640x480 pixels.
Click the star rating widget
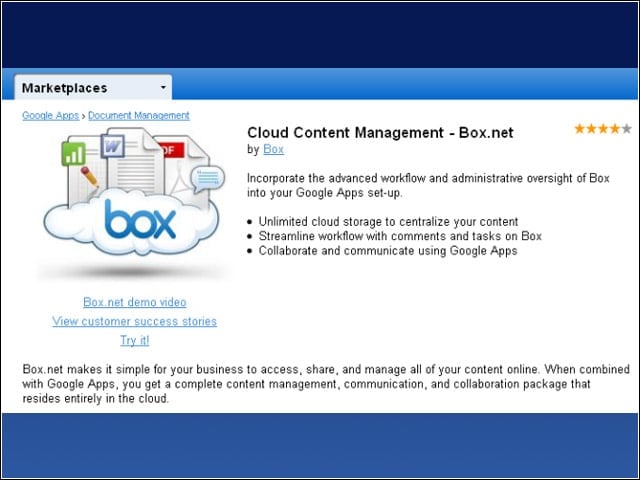[603, 129]
